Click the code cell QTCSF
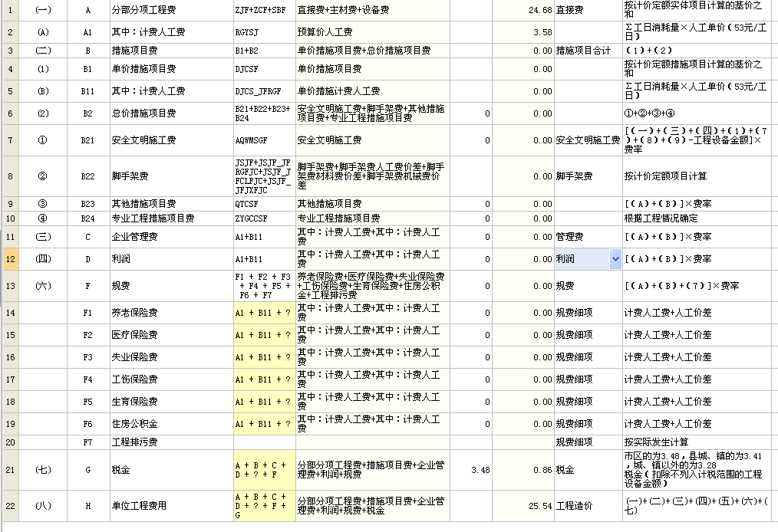The height and width of the screenshot is (532, 778). click(x=265, y=204)
